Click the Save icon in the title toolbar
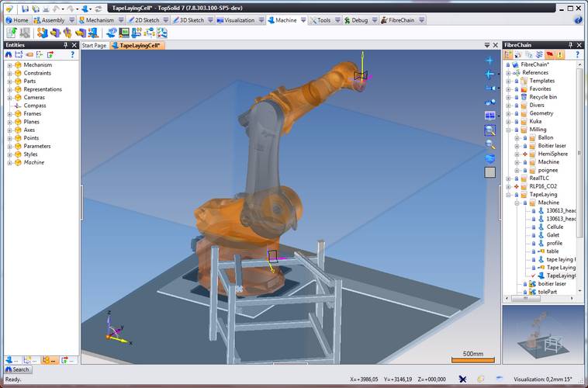This screenshot has height=388, width=588. (25, 9)
